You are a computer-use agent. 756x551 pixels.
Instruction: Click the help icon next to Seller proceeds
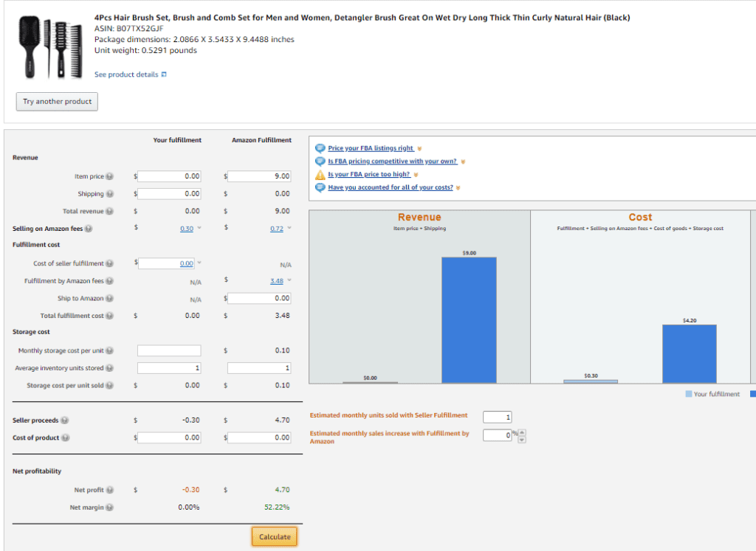pos(66,420)
